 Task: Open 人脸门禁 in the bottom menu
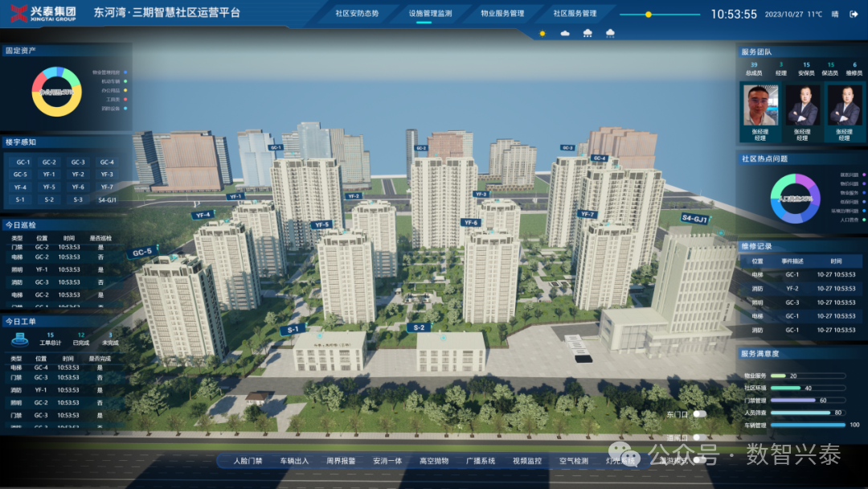pyautogui.click(x=248, y=461)
